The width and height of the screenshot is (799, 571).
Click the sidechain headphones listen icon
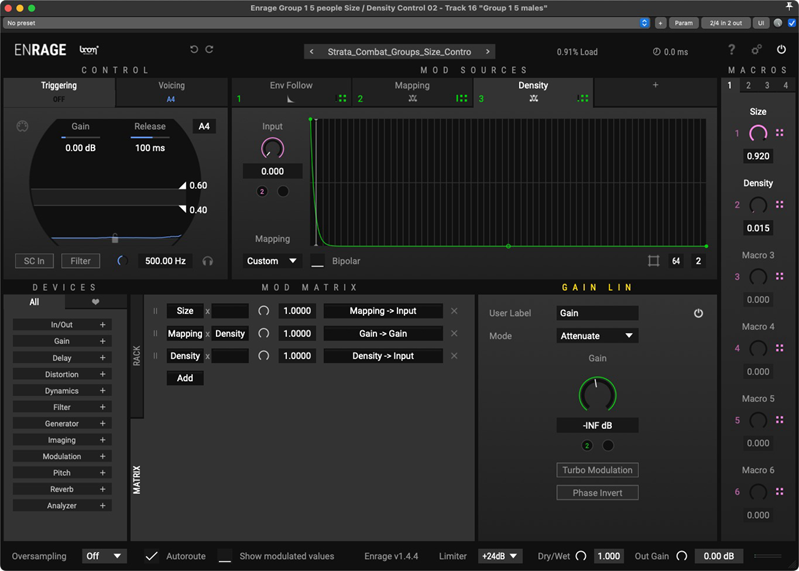[208, 261]
